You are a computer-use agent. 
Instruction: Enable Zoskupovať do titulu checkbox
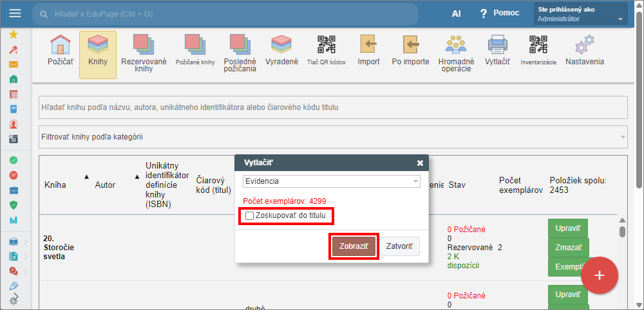coord(250,215)
